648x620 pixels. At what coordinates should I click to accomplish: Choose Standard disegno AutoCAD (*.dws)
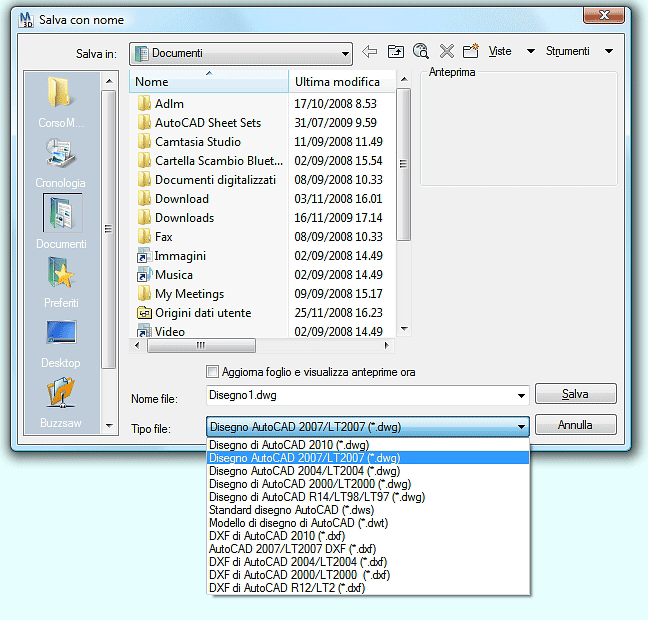[368, 510]
